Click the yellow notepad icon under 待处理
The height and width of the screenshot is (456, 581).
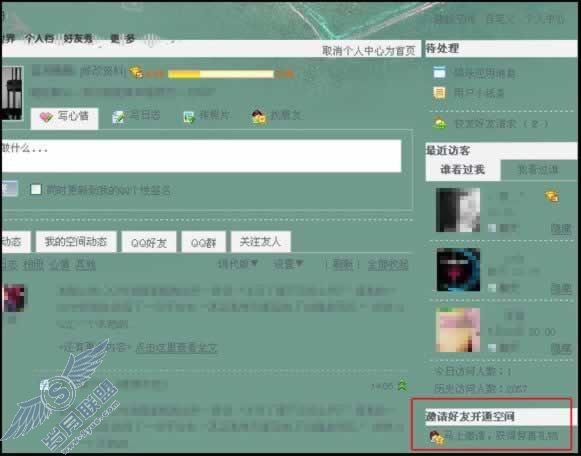(439, 93)
